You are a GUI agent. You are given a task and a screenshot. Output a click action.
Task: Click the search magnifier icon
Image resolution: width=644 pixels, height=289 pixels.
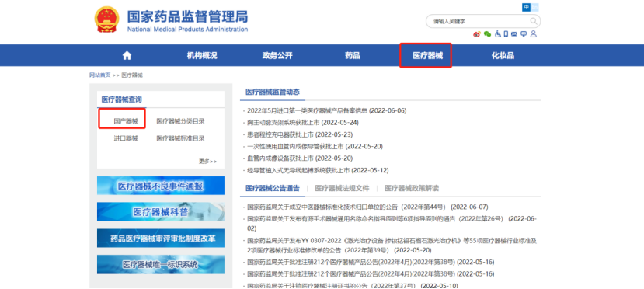534,21
